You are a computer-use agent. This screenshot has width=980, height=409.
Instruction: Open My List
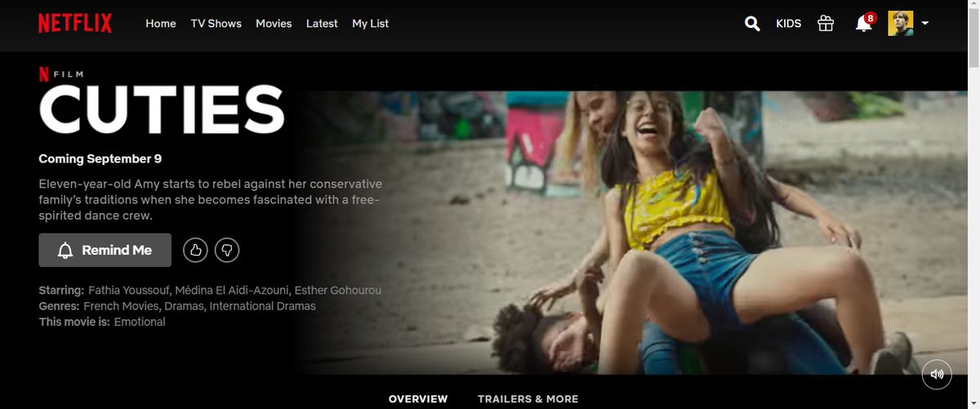[x=370, y=24]
